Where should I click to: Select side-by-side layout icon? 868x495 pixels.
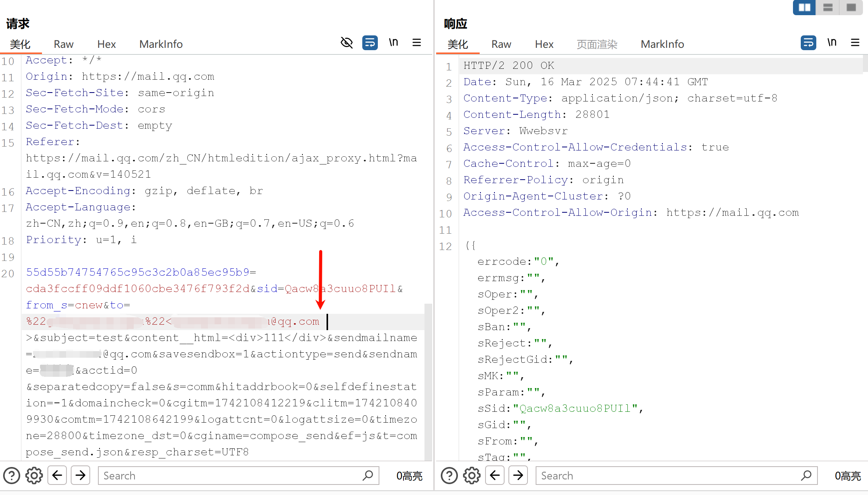804,7
